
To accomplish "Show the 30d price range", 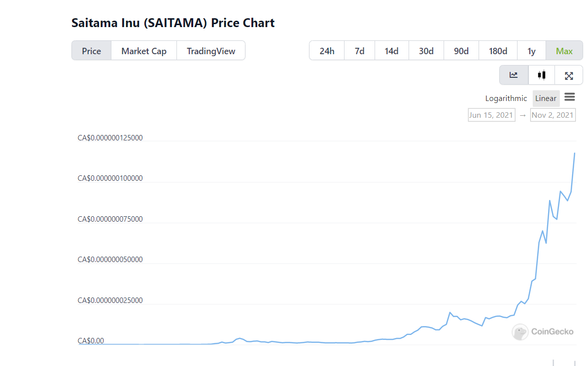I will point(426,51).
